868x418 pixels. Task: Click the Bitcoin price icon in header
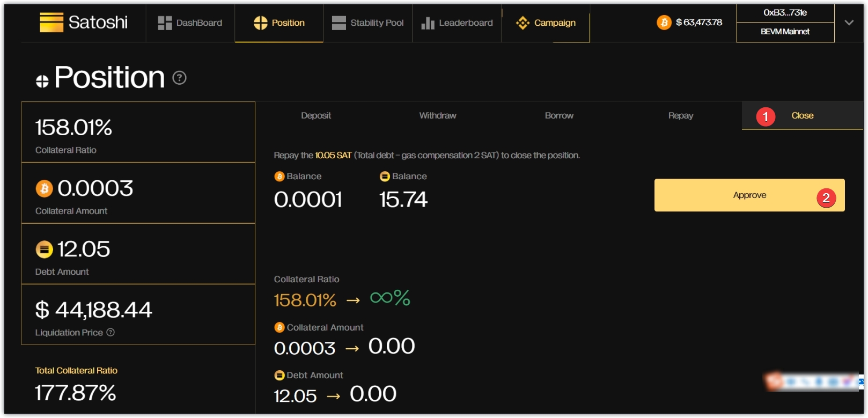(x=664, y=23)
